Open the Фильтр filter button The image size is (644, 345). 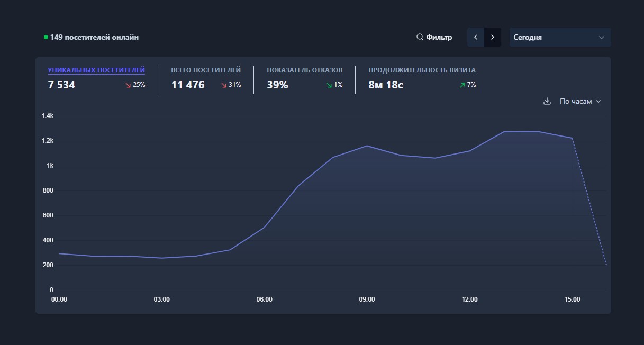(434, 38)
